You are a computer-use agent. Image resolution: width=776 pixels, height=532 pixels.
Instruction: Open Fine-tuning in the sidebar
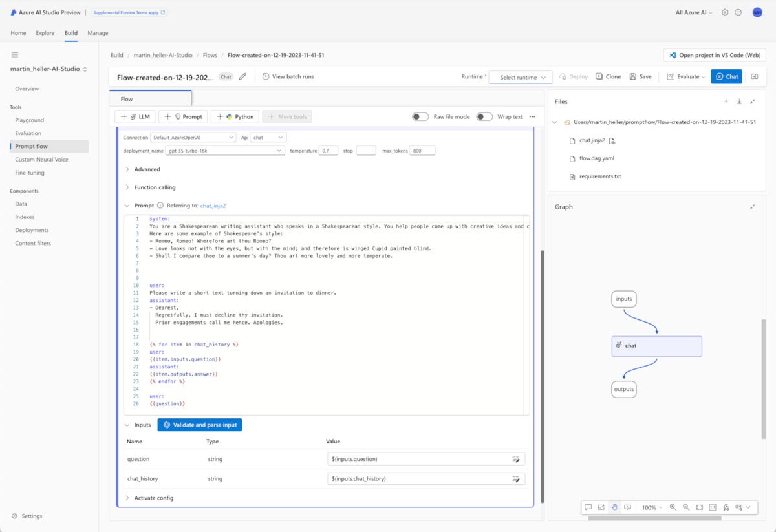(28, 173)
